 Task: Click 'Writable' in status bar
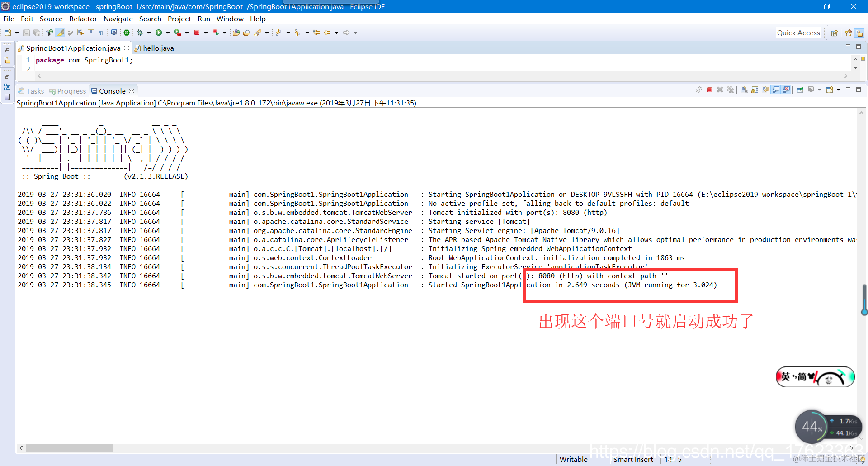[x=573, y=459]
